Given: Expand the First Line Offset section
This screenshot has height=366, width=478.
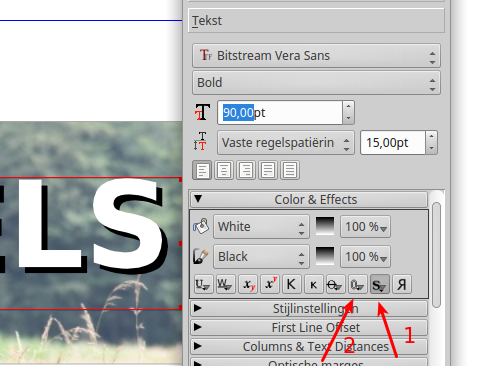Looking at the screenshot, I should (x=309, y=327).
